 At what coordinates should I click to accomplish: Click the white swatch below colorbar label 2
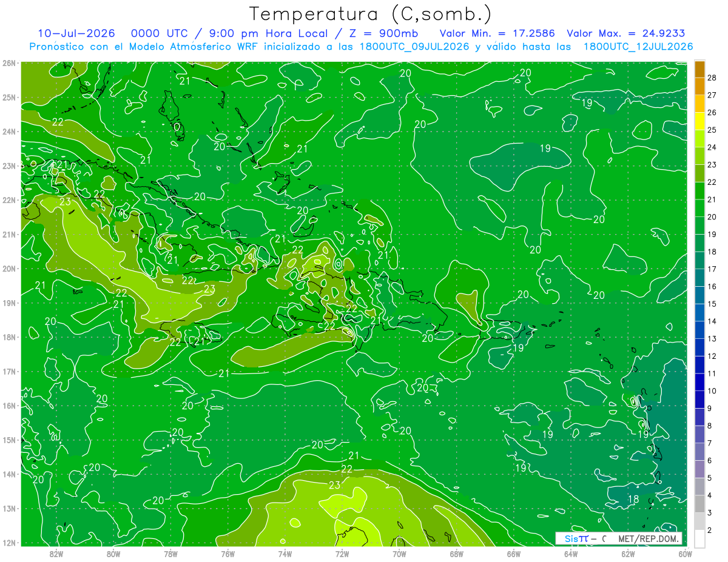click(x=699, y=539)
